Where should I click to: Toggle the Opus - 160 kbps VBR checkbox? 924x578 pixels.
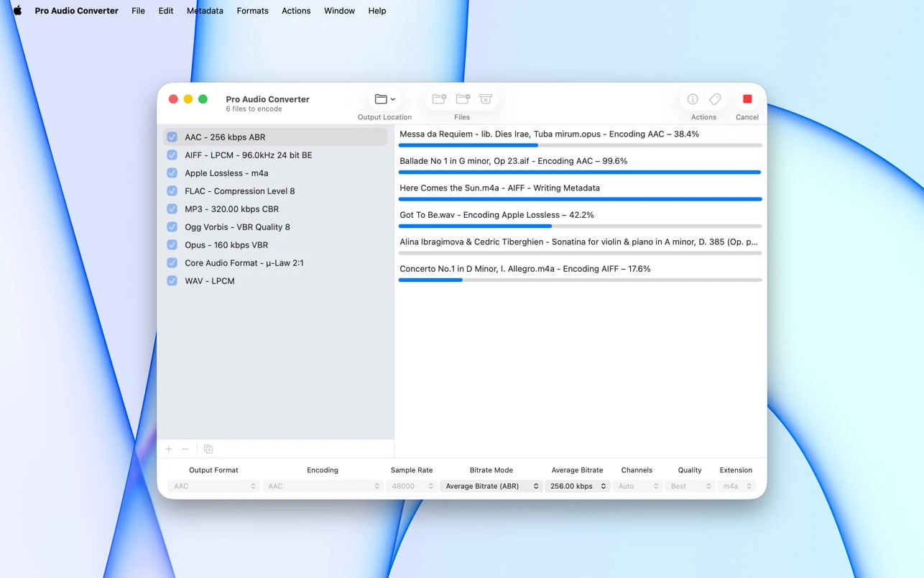tap(172, 245)
